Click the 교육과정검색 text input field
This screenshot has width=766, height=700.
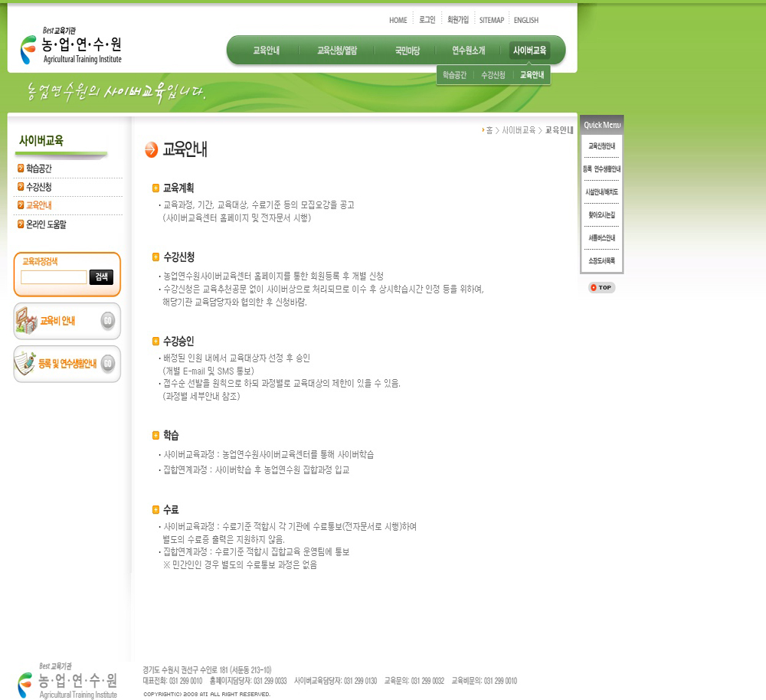(x=54, y=277)
